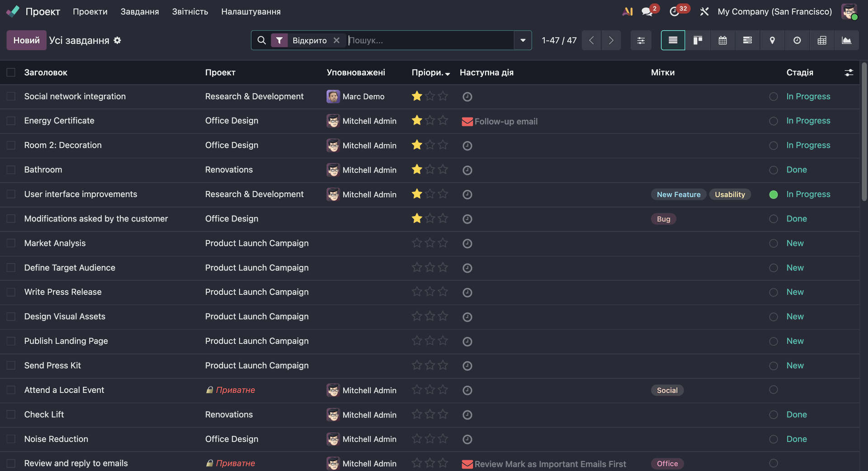
Task: Open the conversations chat icon
Action: pos(647,12)
